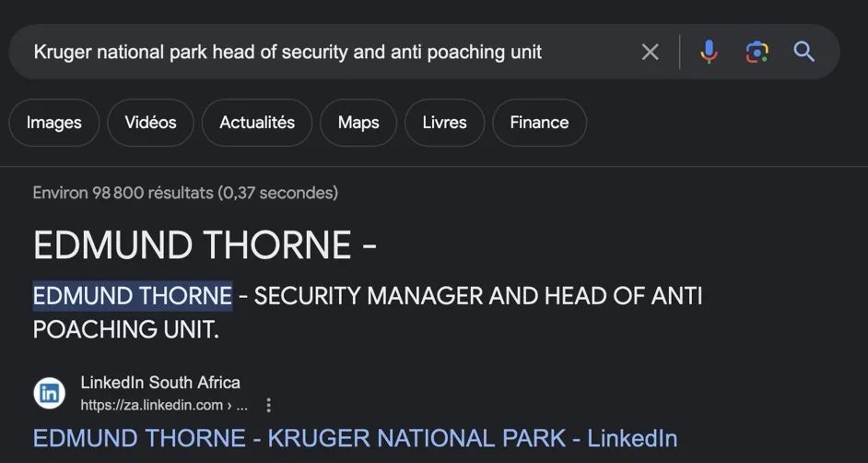Click the highlighted EDMUND THORNE text
This screenshot has width=868, height=463.
coord(133,296)
